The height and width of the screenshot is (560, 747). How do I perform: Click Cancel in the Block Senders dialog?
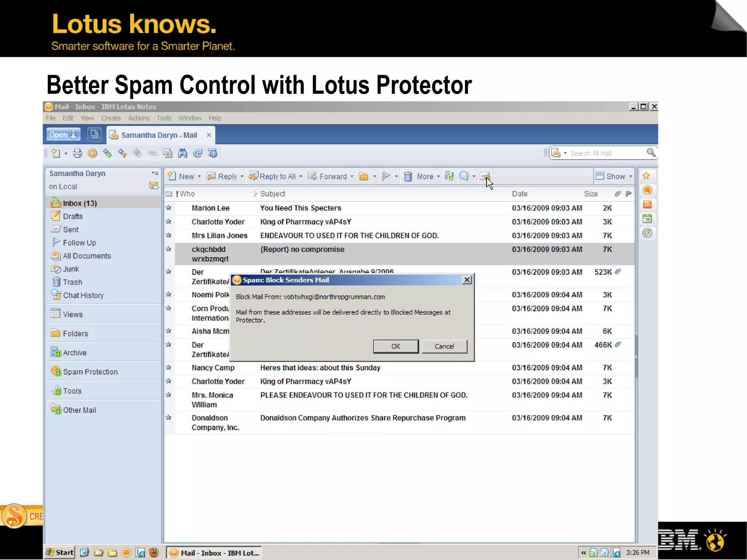coord(444,346)
